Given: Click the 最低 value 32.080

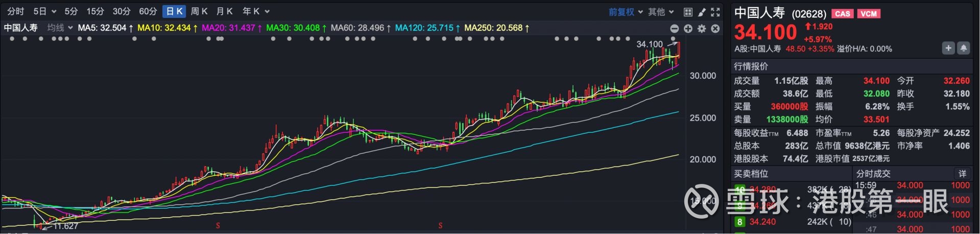Looking at the screenshot, I should pos(876,93).
